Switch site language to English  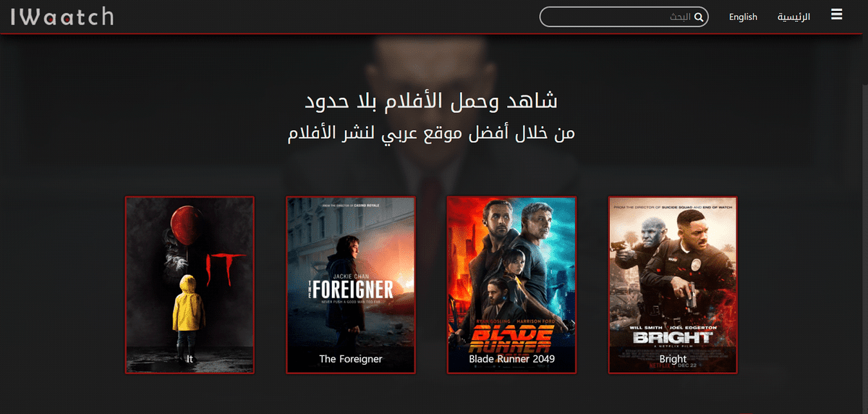pyautogui.click(x=743, y=17)
